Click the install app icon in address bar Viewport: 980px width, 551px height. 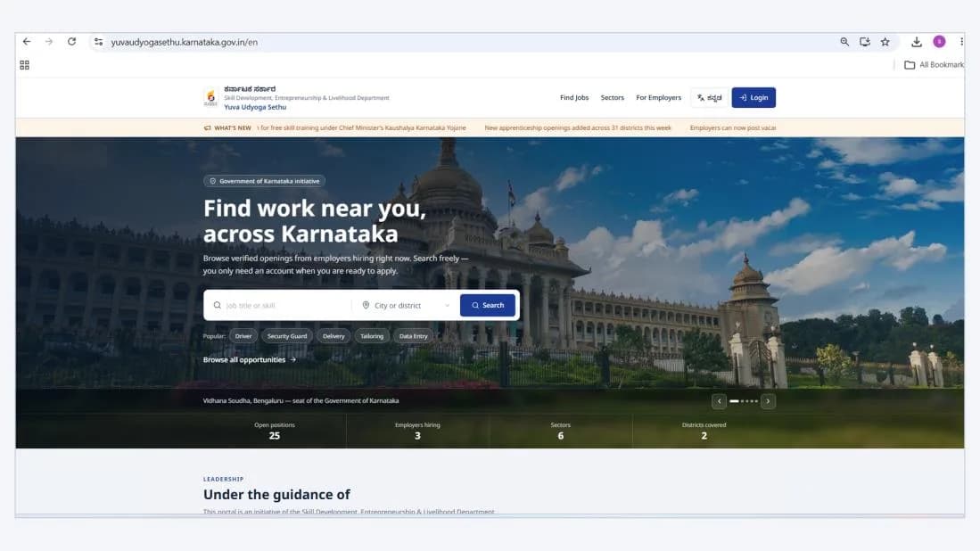click(x=865, y=42)
